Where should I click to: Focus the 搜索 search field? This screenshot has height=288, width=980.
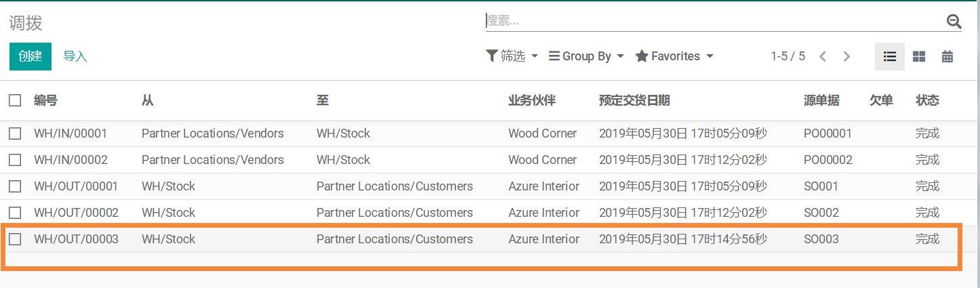(715, 21)
